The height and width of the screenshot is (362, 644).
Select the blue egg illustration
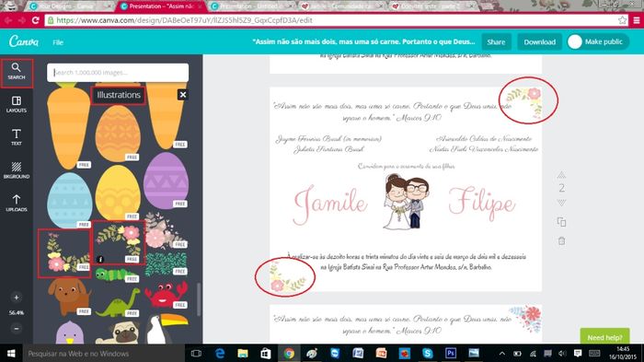(69, 200)
